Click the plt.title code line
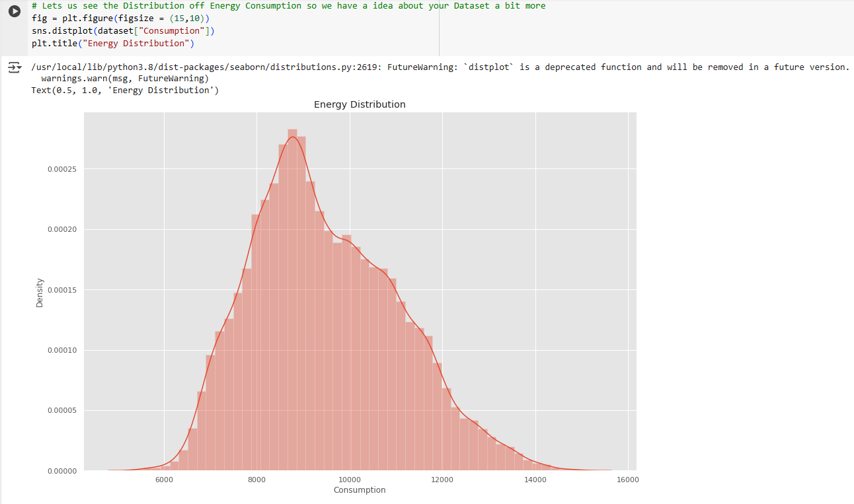Viewport: 854px width, 504px height. pos(112,44)
